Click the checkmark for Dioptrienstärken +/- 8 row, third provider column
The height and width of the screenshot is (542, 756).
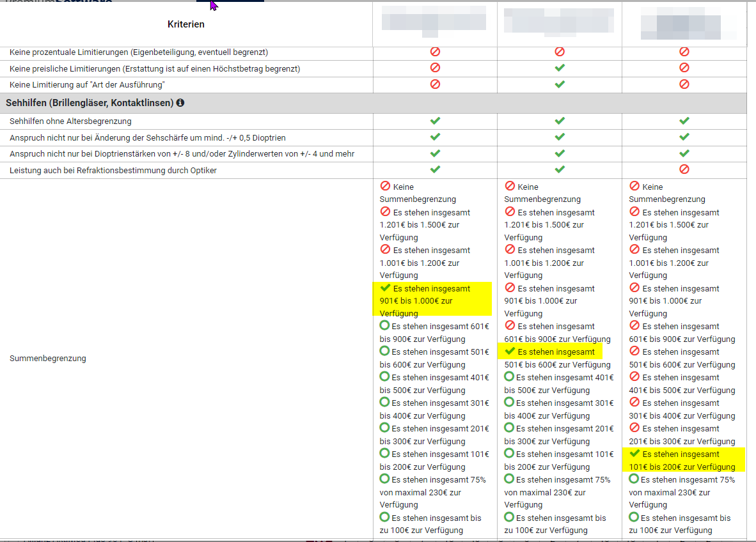click(684, 153)
